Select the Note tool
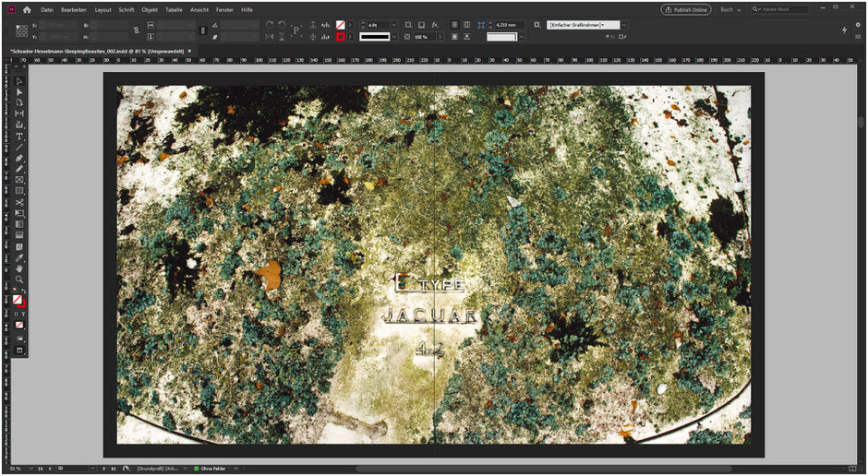 19,246
